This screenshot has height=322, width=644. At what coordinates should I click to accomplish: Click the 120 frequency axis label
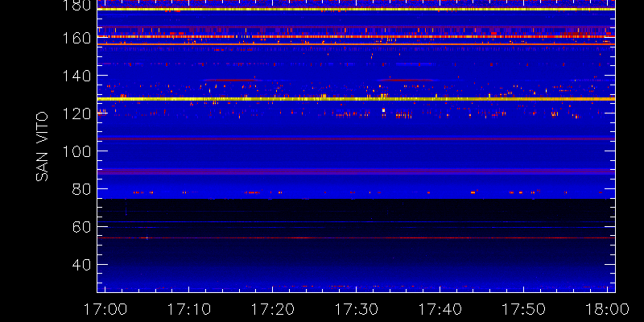click(x=76, y=114)
